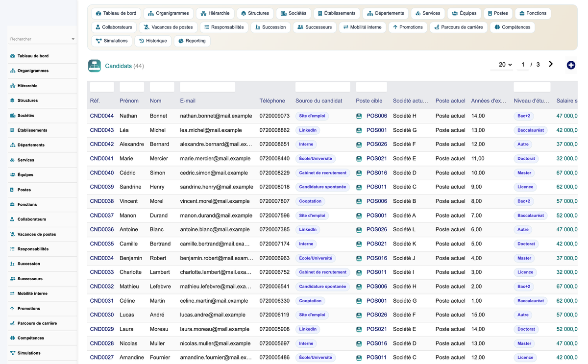The image size is (588, 364).
Task: Click Lefebvre name cell
Action: coord(160,287)
